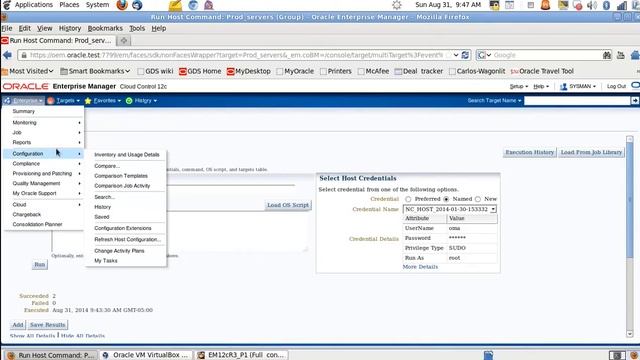Open the SYSMAN user dropdown
The height and width of the screenshot is (360, 640).
[578, 87]
